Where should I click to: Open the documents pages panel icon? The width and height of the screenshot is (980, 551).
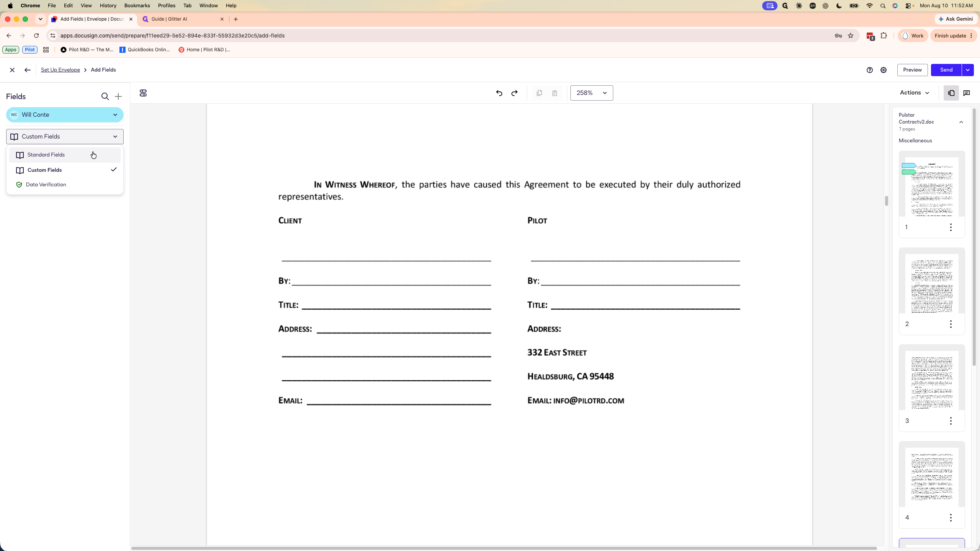pos(951,93)
